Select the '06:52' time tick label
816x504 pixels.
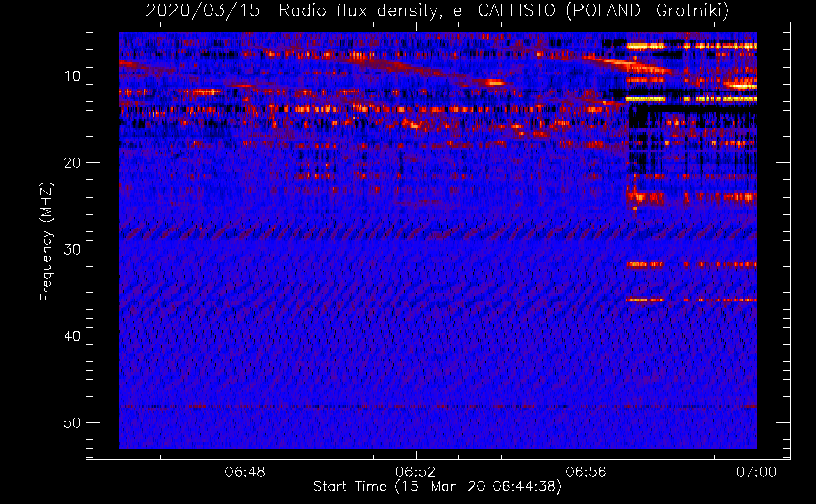coord(416,472)
